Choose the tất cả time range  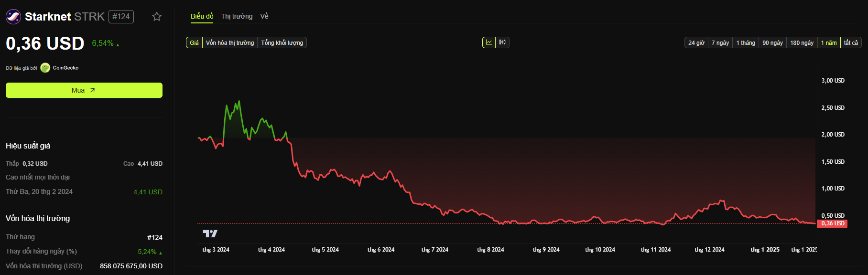click(x=851, y=43)
